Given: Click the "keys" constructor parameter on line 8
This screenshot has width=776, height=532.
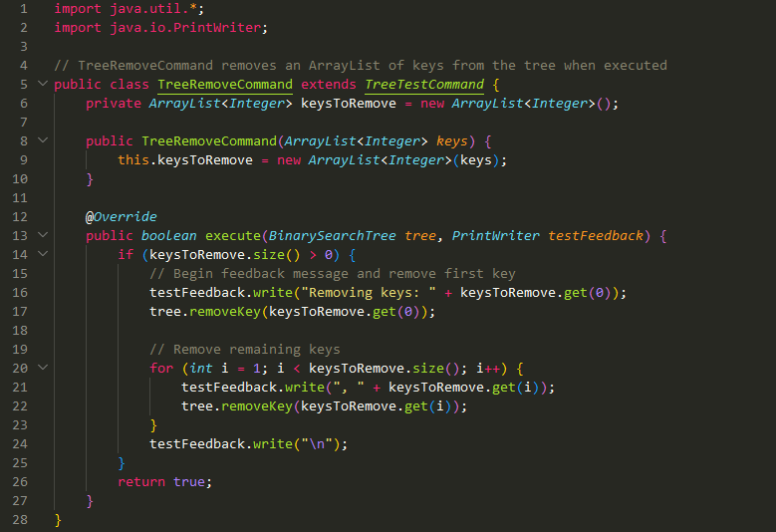Looking at the screenshot, I should point(452,141).
